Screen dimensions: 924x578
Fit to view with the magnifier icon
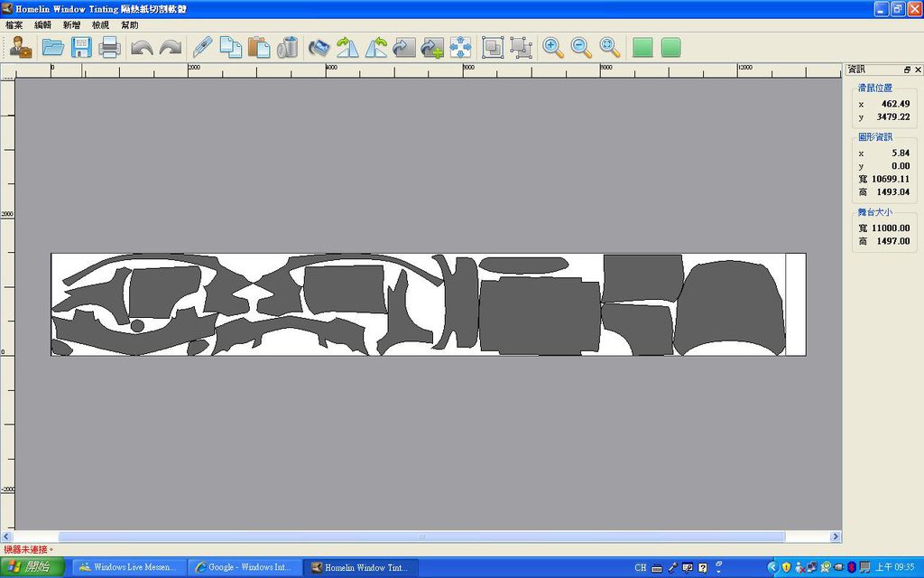coord(610,47)
